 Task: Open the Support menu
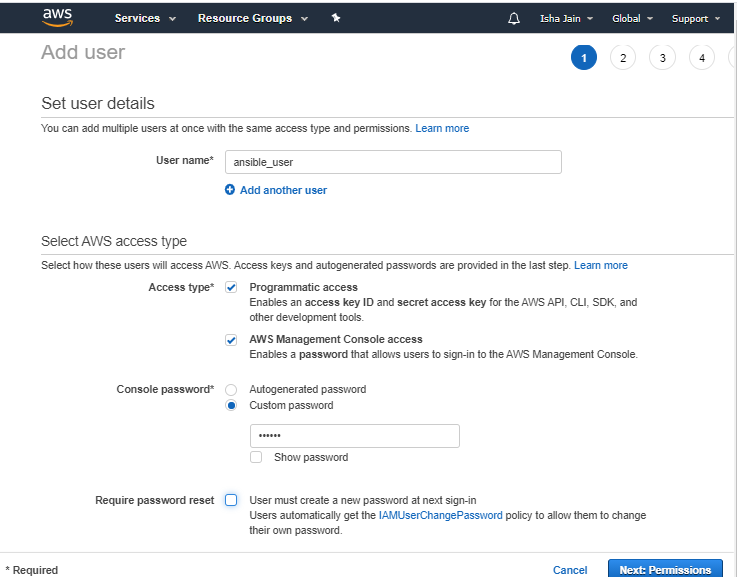pyautogui.click(x=696, y=19)
